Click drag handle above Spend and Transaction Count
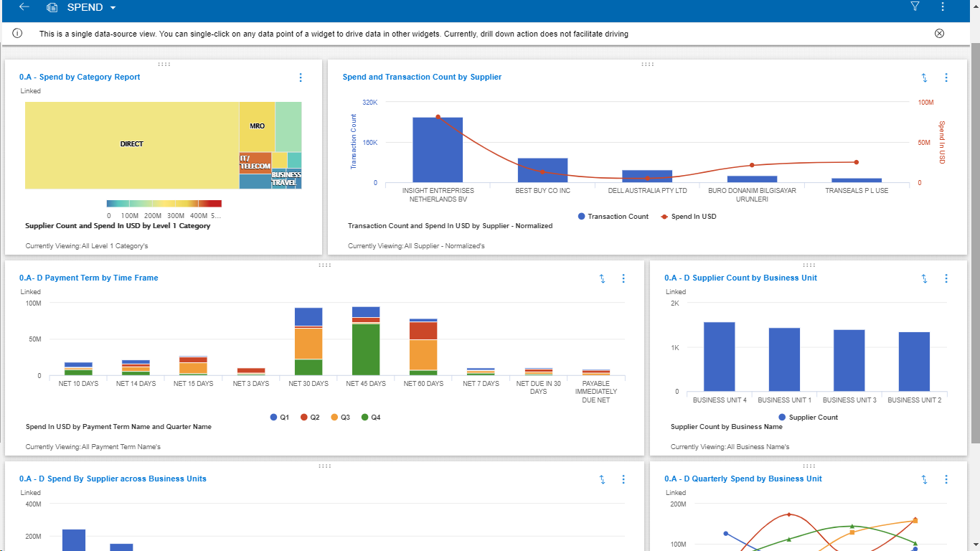The height and width of the screenshot is (551, 980). click(647, 64)
